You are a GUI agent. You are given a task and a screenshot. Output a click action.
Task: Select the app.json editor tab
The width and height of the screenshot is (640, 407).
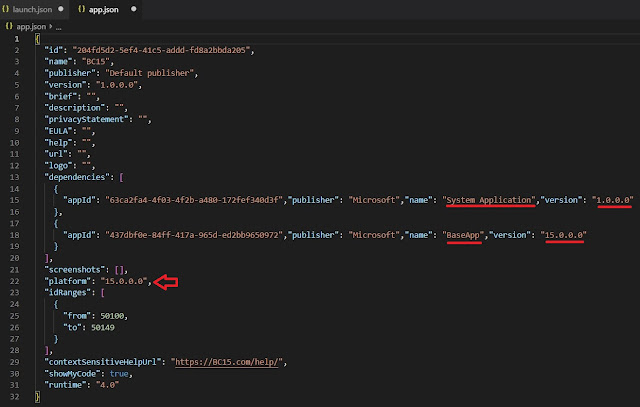[x=106, y=9]
